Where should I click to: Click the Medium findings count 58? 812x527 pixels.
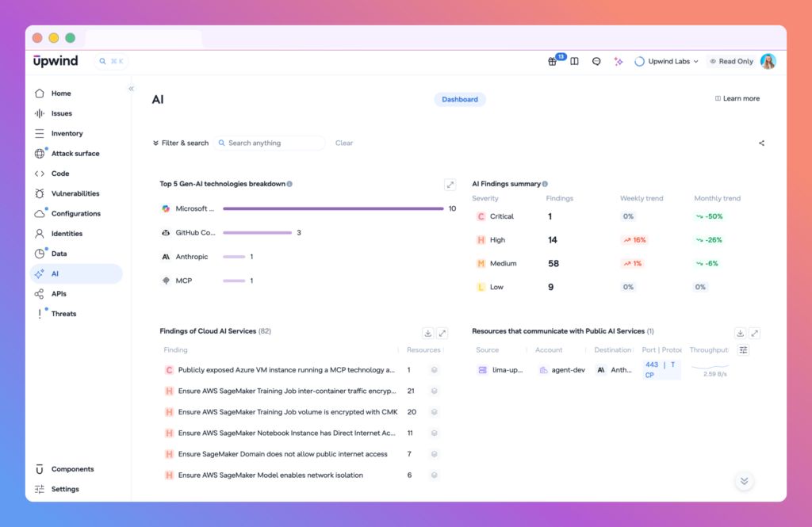point(553,263)
